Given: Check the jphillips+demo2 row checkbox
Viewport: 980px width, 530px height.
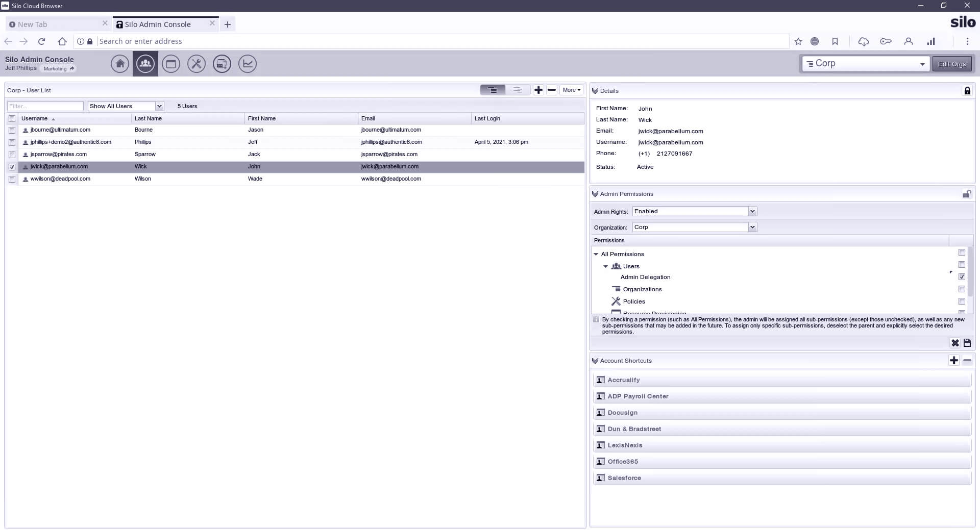Looking at the screenshot, I should point(12,142).
